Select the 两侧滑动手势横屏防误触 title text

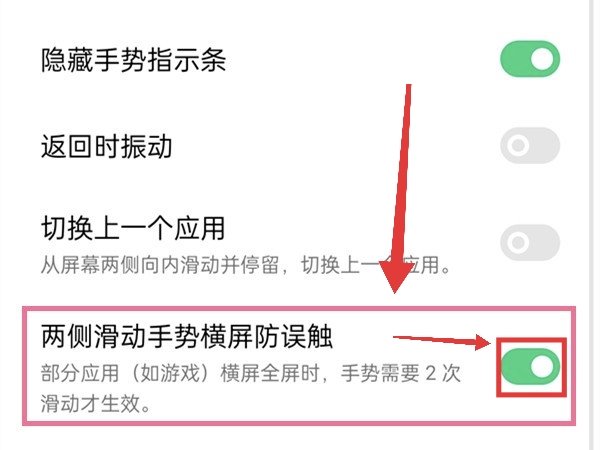coord(187,336)
